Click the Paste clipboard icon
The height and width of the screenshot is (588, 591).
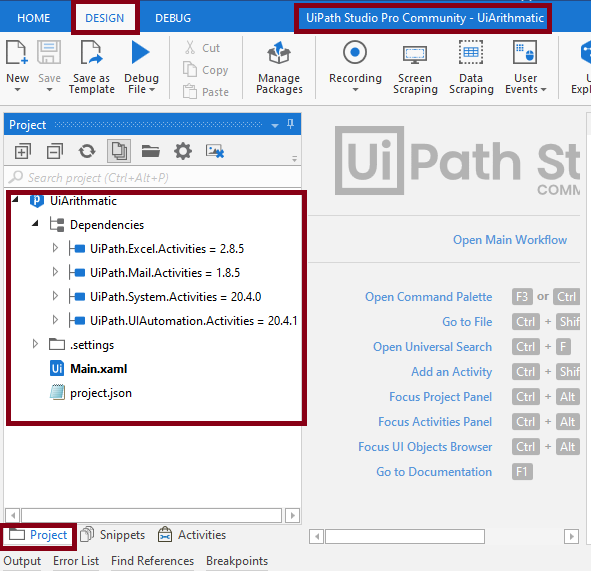(190, 92)
